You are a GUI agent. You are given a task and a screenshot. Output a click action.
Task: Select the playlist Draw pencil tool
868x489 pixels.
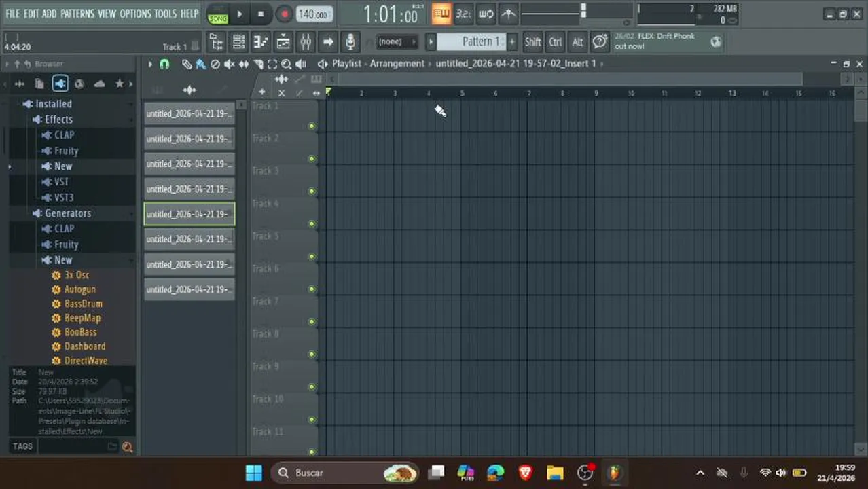point(187,64)
